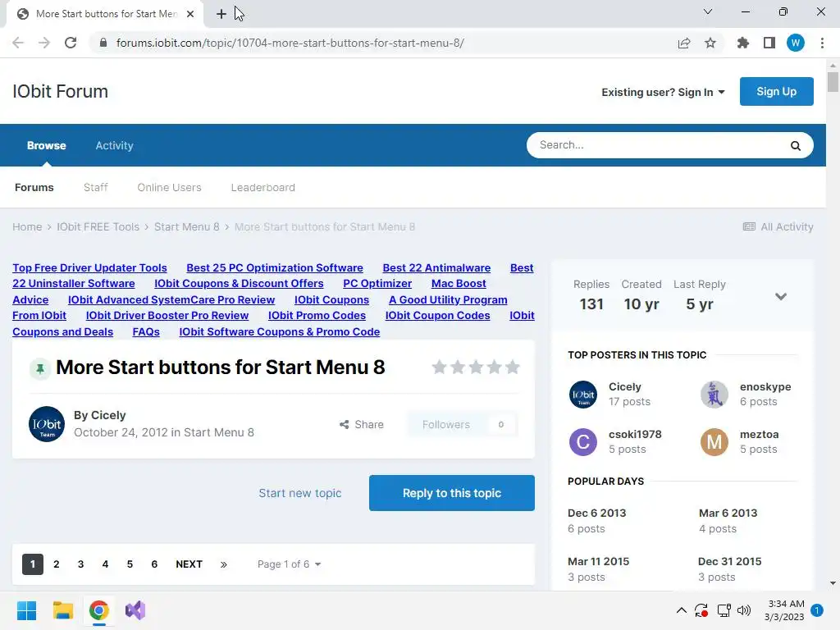The height and width of the screenshot is (630, 840).
Task: Click the page vertical scrollbar thumb
Action: [x=833, y=83]
